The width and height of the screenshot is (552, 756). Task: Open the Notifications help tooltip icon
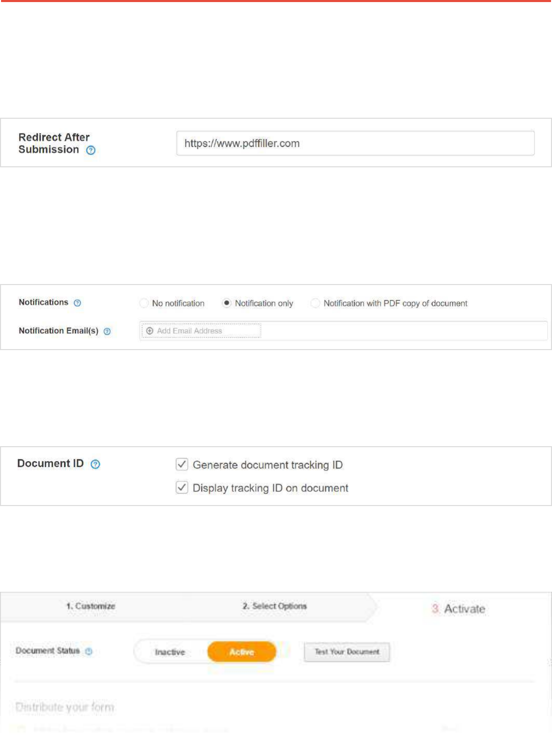coord(78,303)
